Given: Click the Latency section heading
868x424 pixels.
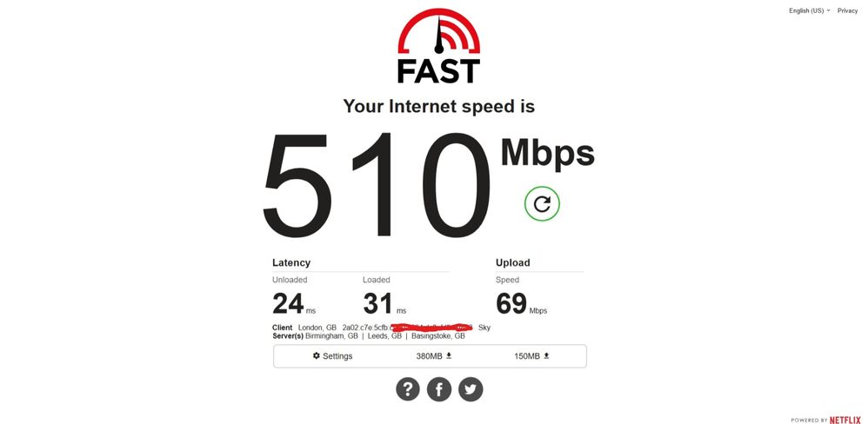Looking at the screenshot, I should pyautogui.click(x=291, y=262).
